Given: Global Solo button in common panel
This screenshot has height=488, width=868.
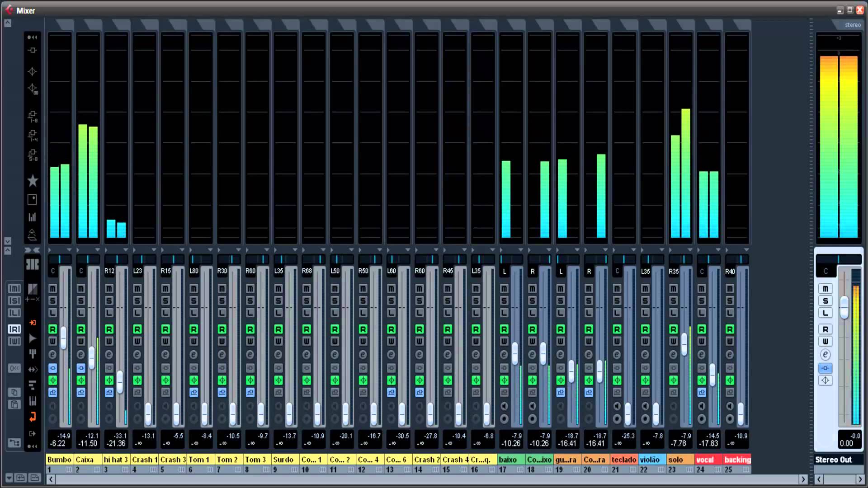Looking at the screenshot, I should click(14, 300).
